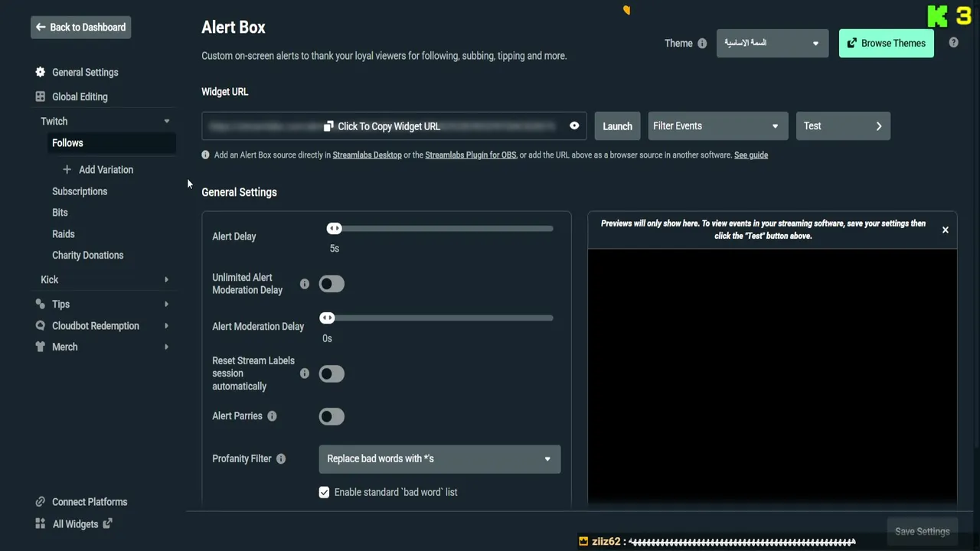Click the Alert Parries info icon
This screenshot has height=551, width=980.
[x=272, y=416]
